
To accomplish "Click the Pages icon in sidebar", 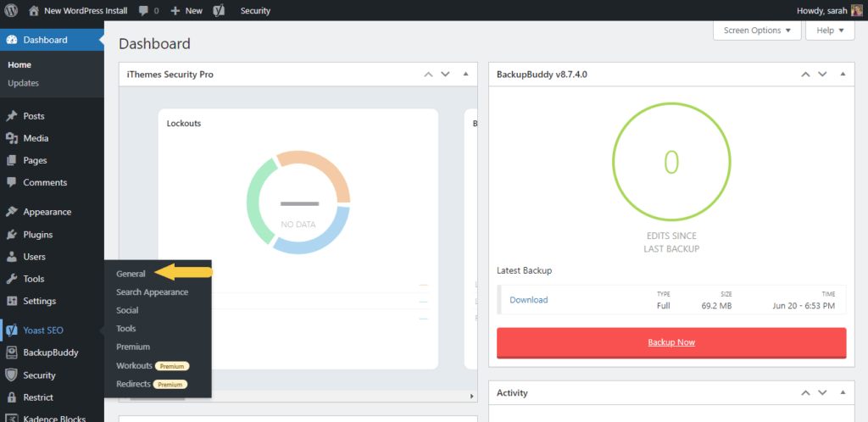I will (12, 160).
